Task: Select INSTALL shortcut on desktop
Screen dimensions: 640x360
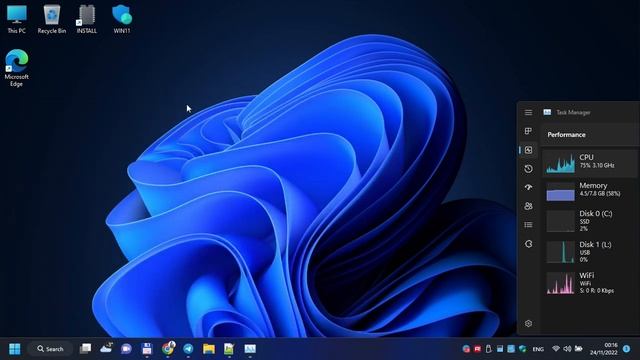Action: click(87, 19)
